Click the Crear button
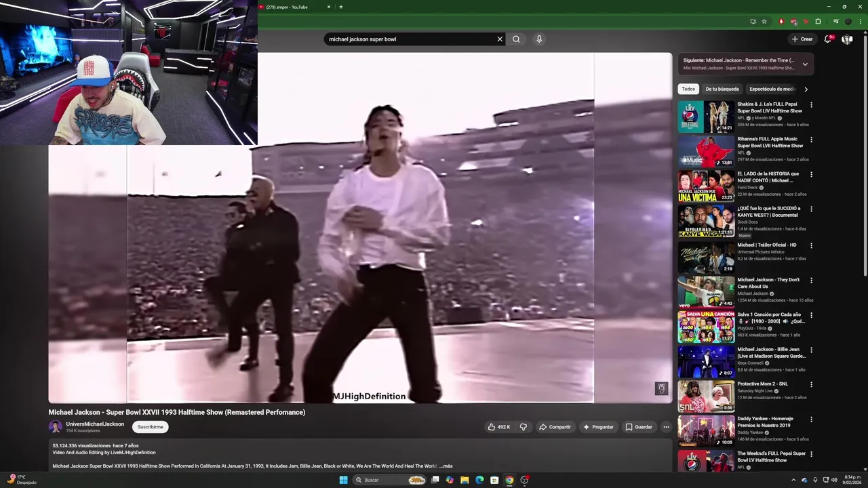 click(802, 39)
